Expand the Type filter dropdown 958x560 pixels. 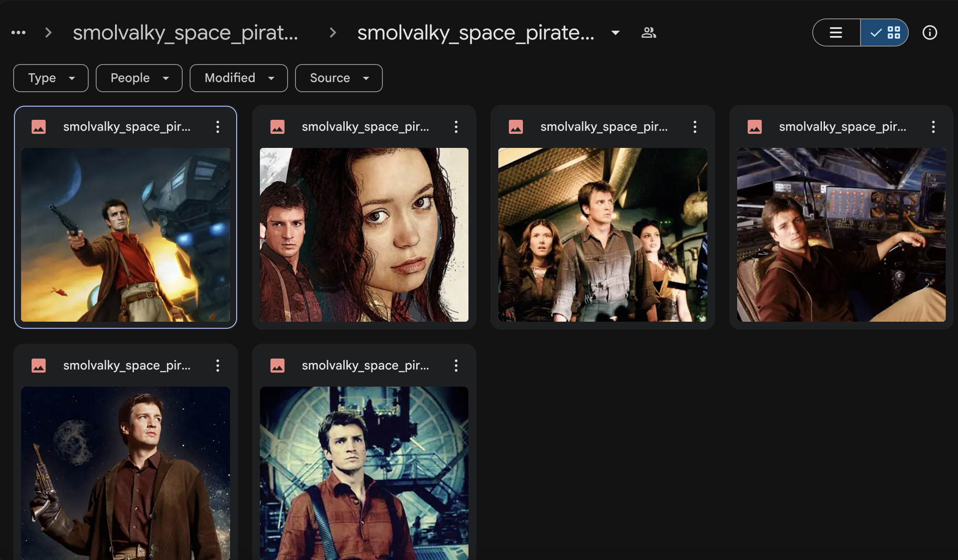click(x=51, y=78)
